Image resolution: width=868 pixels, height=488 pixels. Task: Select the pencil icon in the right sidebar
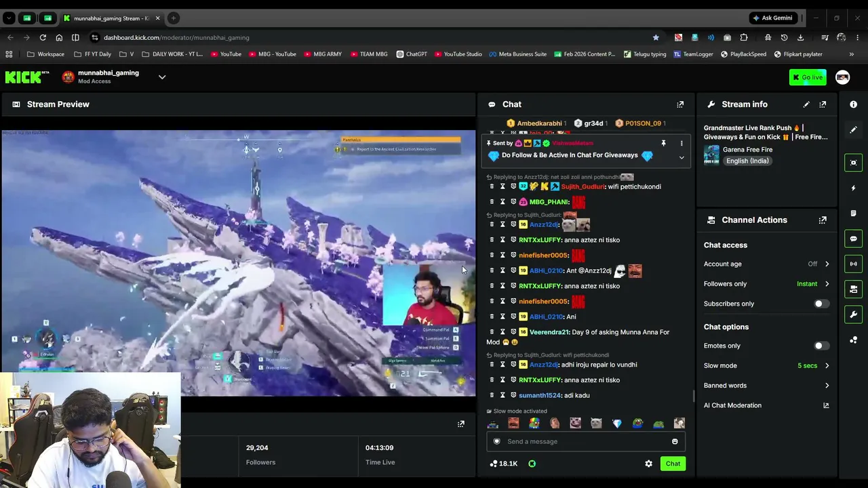click(853, 129)
